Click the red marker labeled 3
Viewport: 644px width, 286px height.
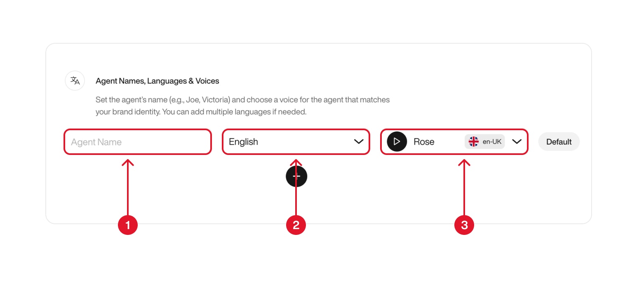click(x=464, y=225)
